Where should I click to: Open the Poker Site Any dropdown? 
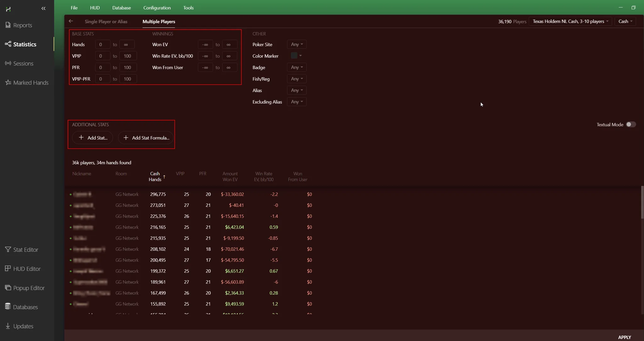[297, 44]
